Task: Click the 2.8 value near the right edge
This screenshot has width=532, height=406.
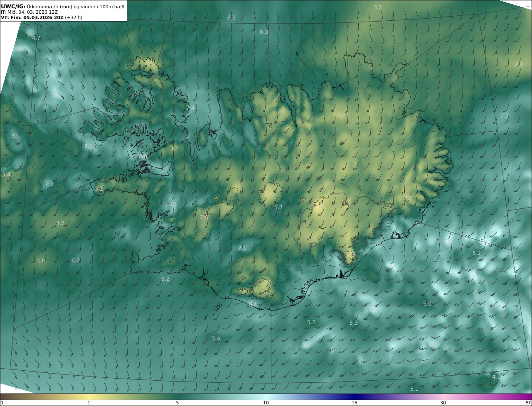Action: [x=519, y=64]
